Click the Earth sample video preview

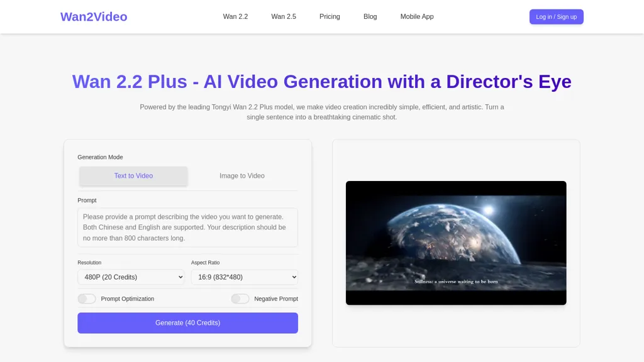click(x=456, y=243)
